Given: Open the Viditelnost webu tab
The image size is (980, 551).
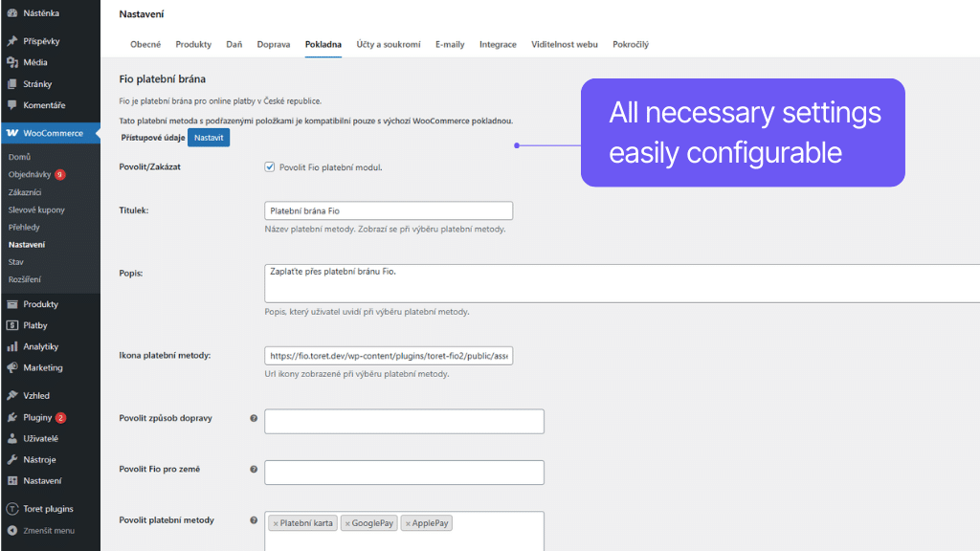Looking at the screenshot, I should [x=565, y=44].
